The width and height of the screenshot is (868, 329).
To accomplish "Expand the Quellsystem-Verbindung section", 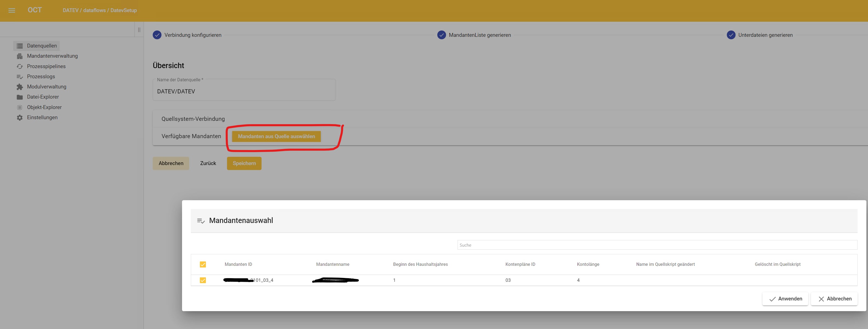I will pyautogui.click(x=193, y=119).
